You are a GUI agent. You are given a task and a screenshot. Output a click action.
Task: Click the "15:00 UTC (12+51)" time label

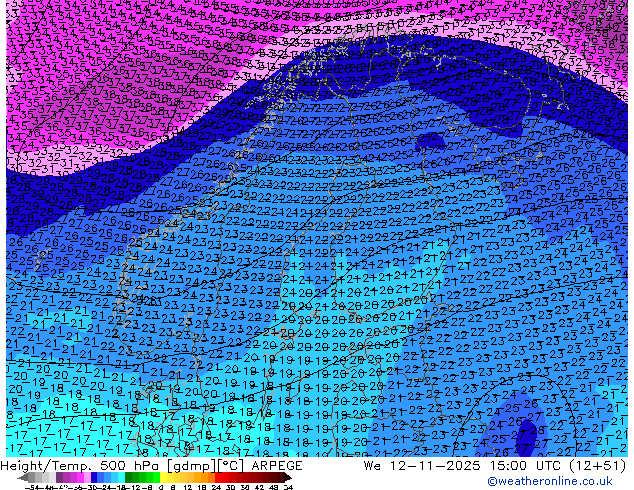tap(558, 466)
